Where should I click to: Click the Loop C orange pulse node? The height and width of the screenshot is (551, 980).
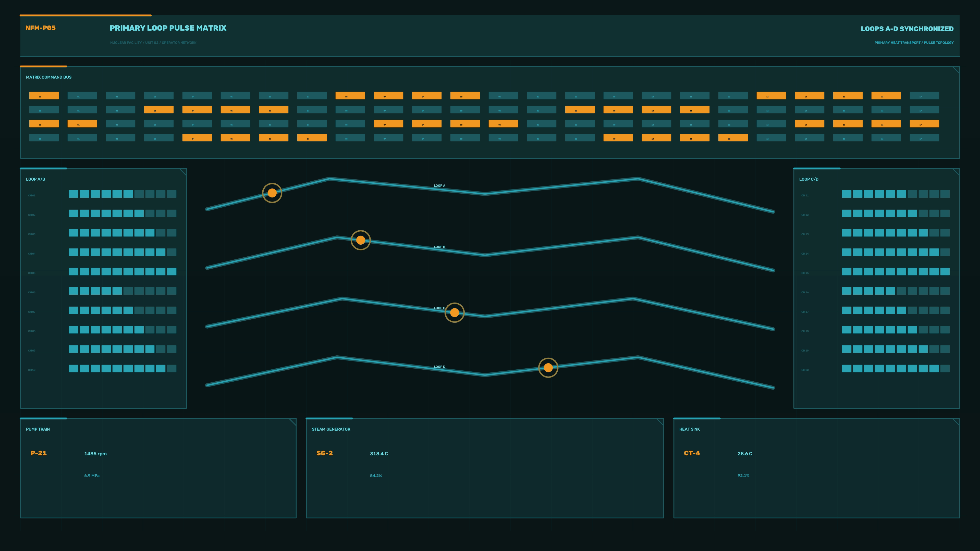(455, 312)
